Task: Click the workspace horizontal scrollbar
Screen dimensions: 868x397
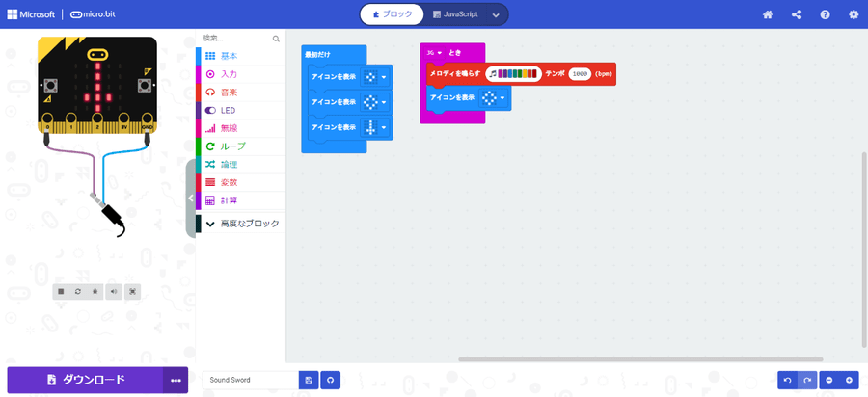Action: coord(640,359)
